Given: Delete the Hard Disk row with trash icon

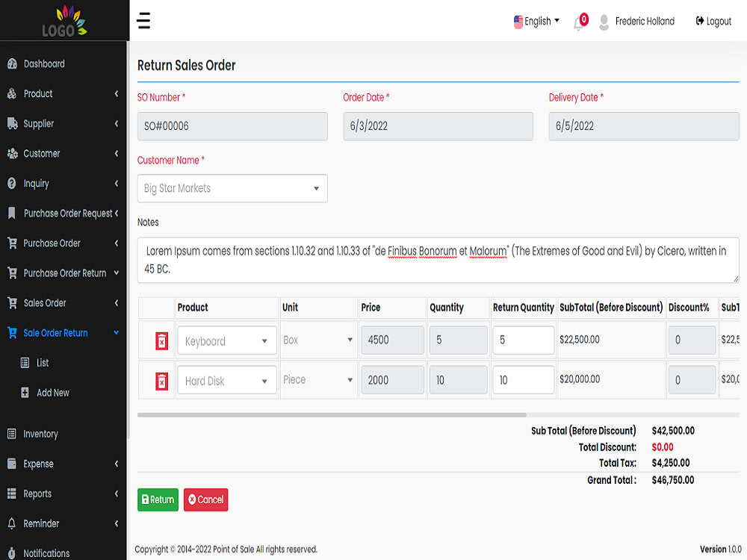Looking at the screenshot, I should click(161, 382).
